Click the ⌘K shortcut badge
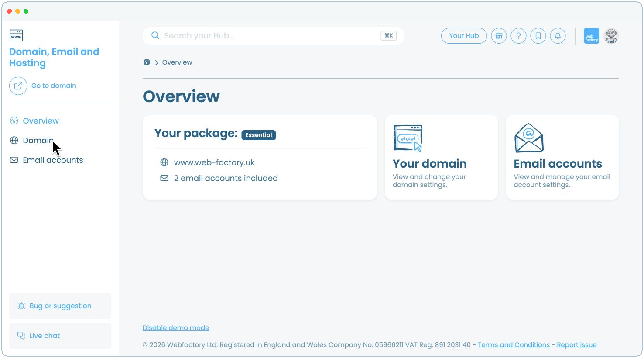The image size is (644, 358). click(x=388, y=36)
